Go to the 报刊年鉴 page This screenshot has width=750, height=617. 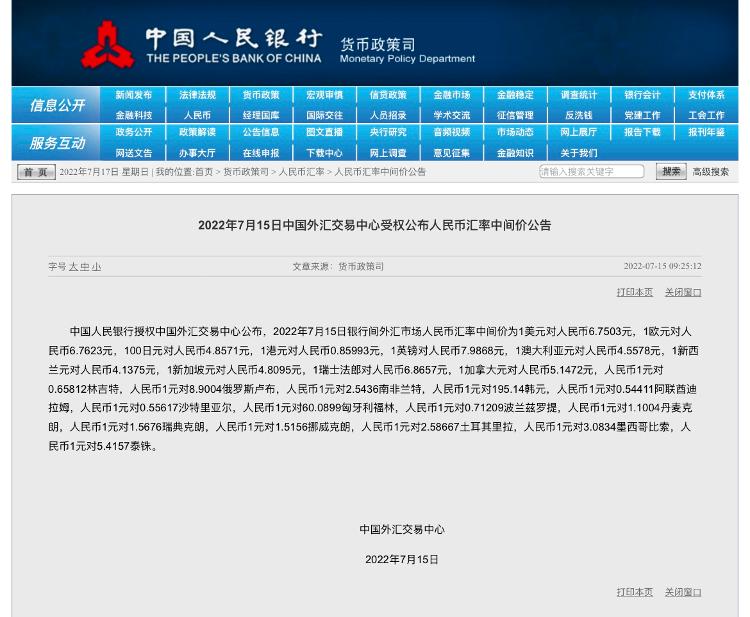[x=706, y=132]
